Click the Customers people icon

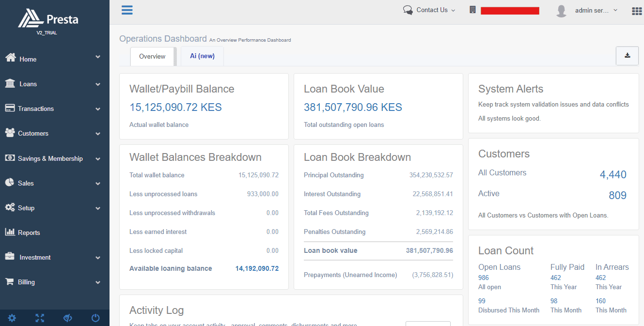pyautogui.click(x=10, y=133)
